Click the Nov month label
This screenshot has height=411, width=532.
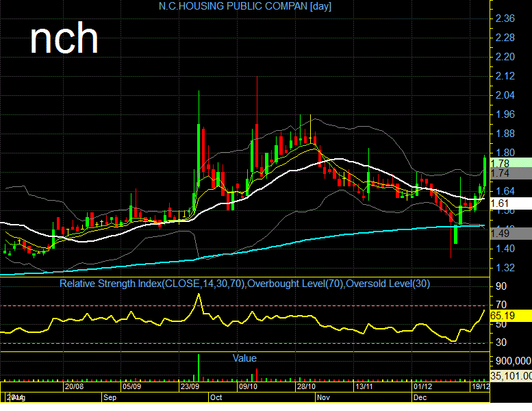[323, 397]
